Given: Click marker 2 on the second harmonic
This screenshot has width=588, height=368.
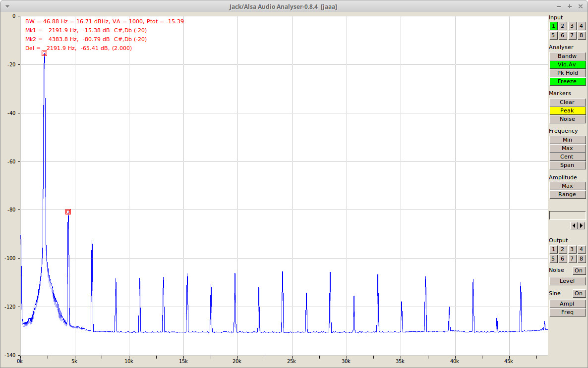Looking at the screenshot, I should tap(68, 212).
